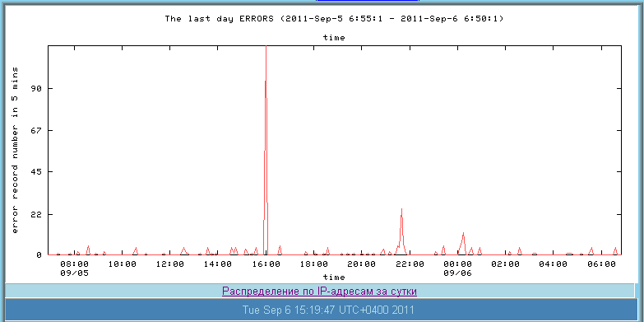Click the red error peak before 22:00
The width and height of the screenshot is (644, 322).
click(401, 231)
